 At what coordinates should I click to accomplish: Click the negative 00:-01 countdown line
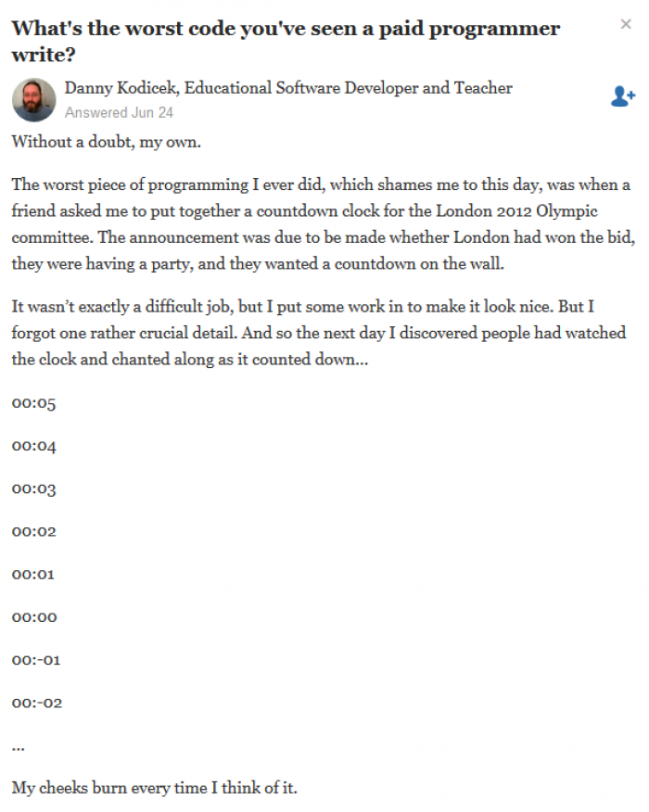tap(36, 660)
